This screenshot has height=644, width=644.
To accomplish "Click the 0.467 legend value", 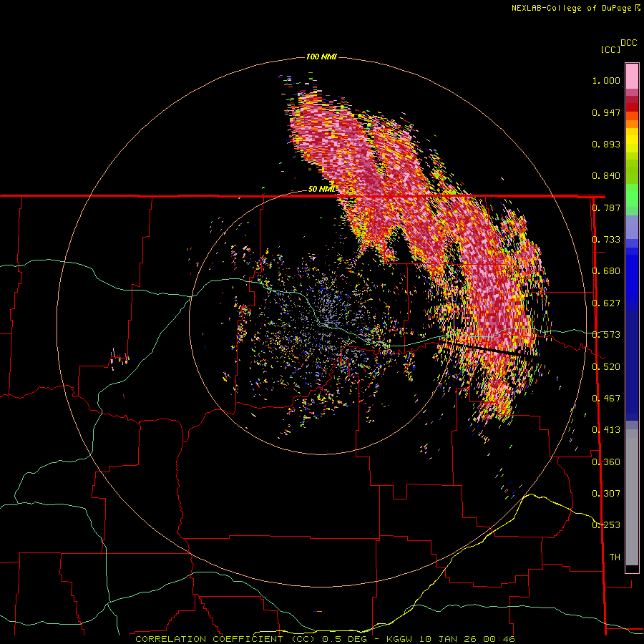I will pyautogui.click(x=606, y=399).
